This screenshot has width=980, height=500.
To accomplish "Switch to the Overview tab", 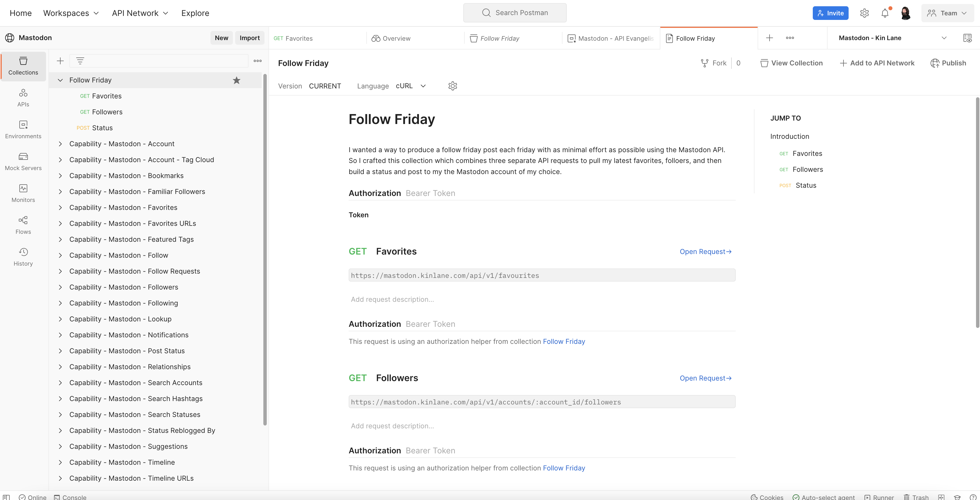I will [x=415, y=38].
